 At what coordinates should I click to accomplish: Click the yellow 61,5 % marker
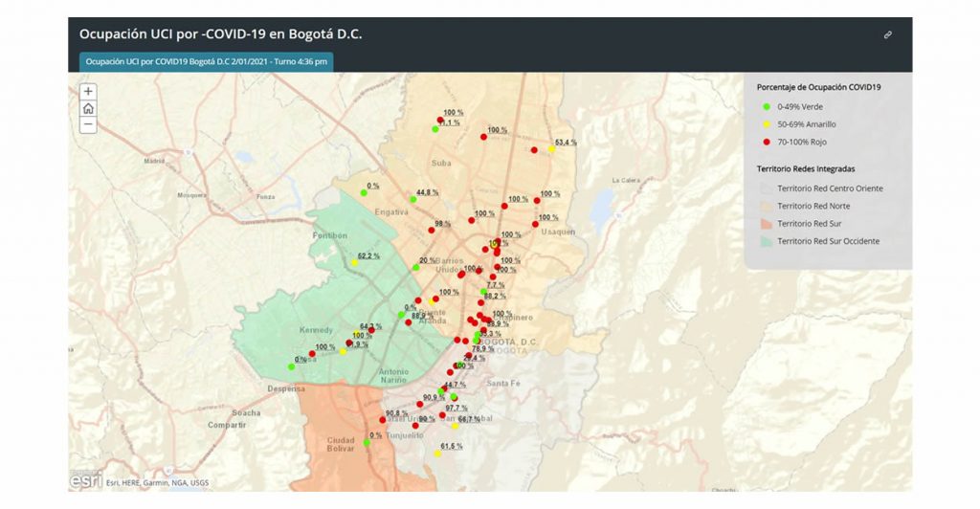click(437, 454)
